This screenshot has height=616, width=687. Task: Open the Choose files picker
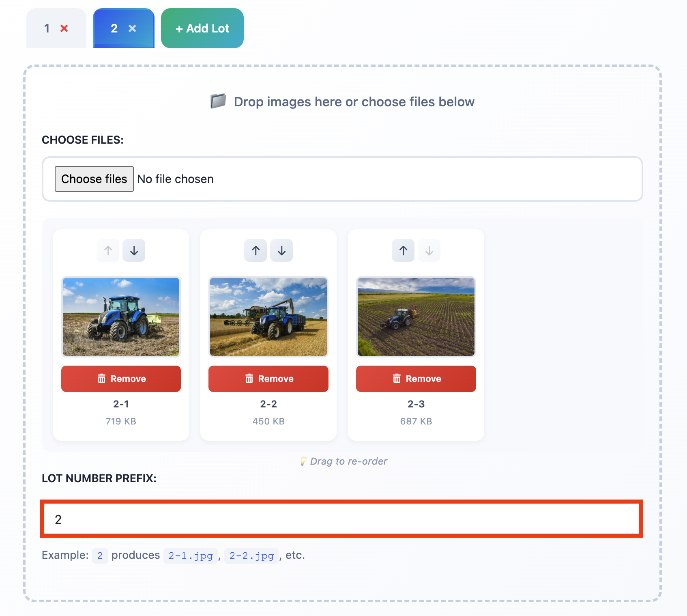[94, 179]
